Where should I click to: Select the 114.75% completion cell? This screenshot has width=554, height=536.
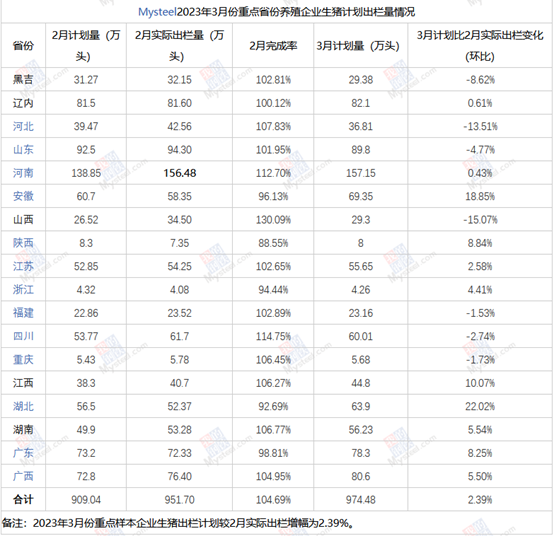[273, 336]
